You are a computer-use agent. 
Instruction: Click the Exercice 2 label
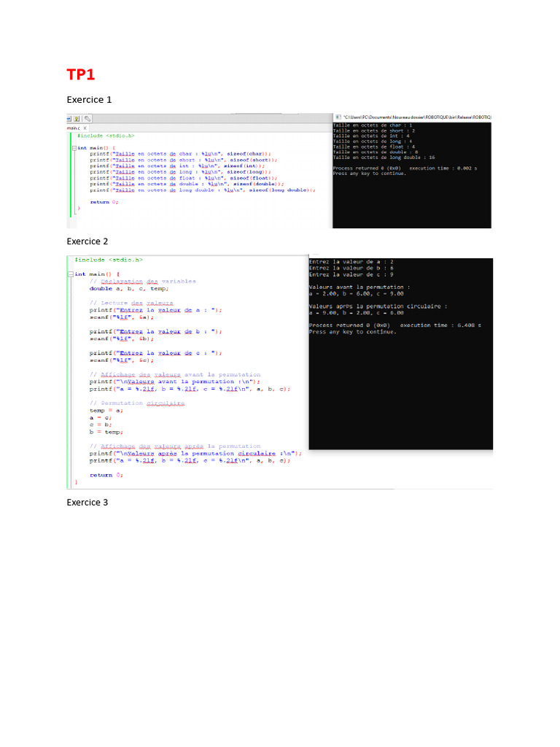[x=87, y=241]
